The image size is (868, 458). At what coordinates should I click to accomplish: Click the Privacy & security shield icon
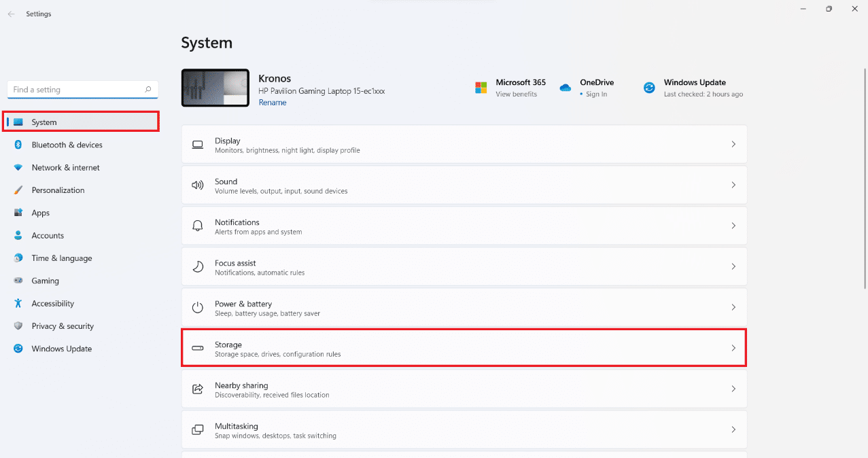tap(18, 326)
